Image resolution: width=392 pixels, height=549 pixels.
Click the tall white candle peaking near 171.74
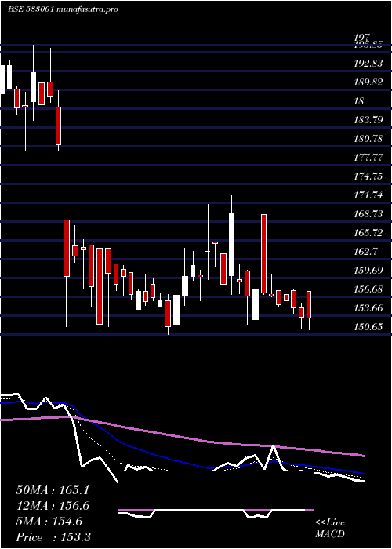[231, 244]
